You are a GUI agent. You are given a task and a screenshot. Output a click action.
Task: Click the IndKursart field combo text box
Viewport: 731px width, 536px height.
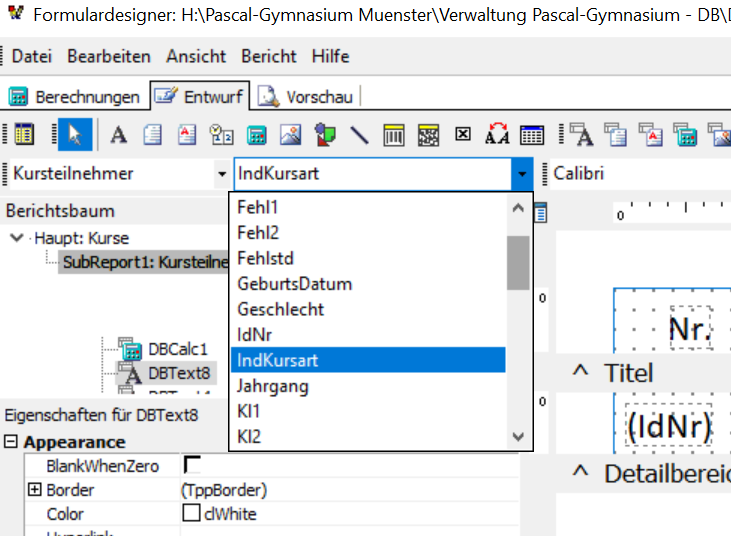coord(372,174)
